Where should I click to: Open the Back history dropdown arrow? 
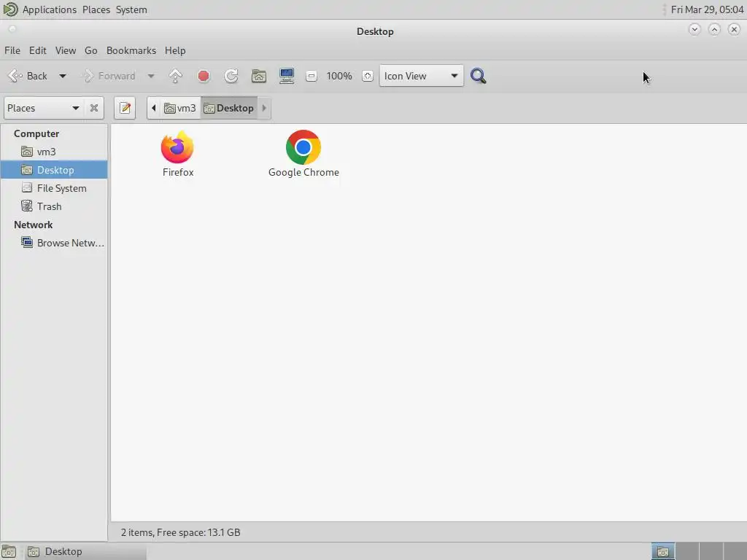pyautogui.click(x=63, y=76)
